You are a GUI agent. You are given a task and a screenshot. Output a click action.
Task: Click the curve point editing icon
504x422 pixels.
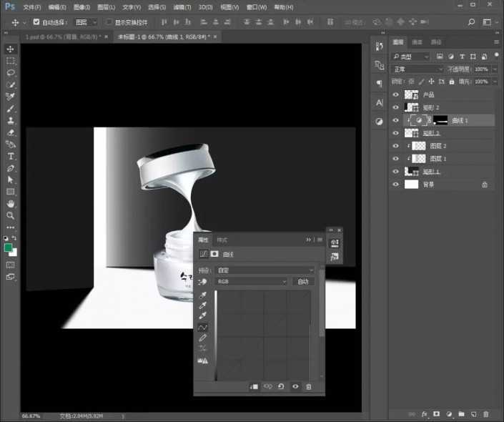(204, 327)
